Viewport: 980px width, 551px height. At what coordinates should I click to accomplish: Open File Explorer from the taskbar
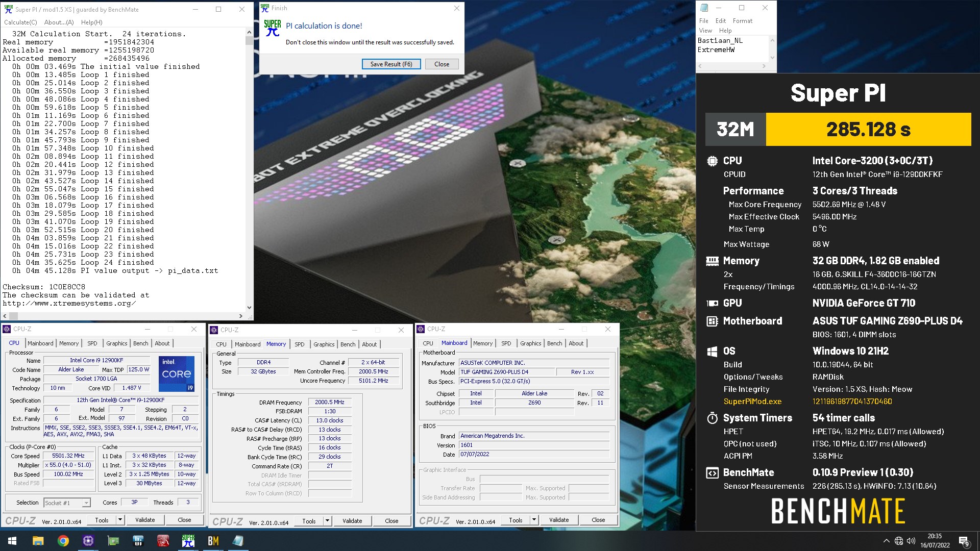point(38,541)
